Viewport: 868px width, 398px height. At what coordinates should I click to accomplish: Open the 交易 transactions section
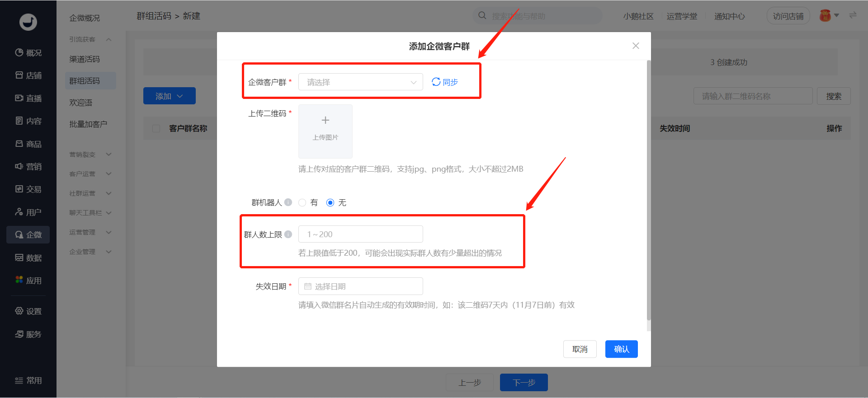pyautogui.click(x=28, y=189)
